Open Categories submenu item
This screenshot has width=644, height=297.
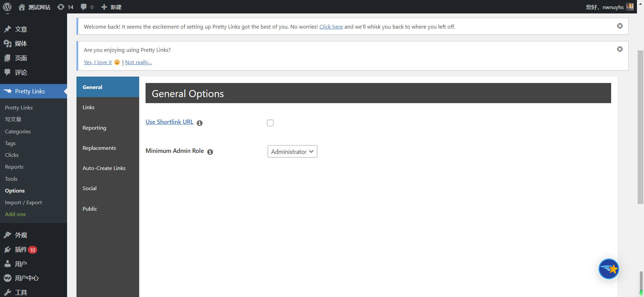(18, 131)
